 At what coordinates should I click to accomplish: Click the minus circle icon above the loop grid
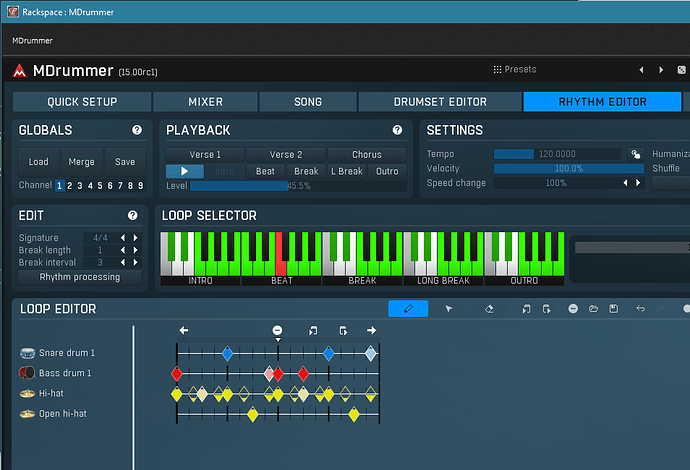(277, 330)
